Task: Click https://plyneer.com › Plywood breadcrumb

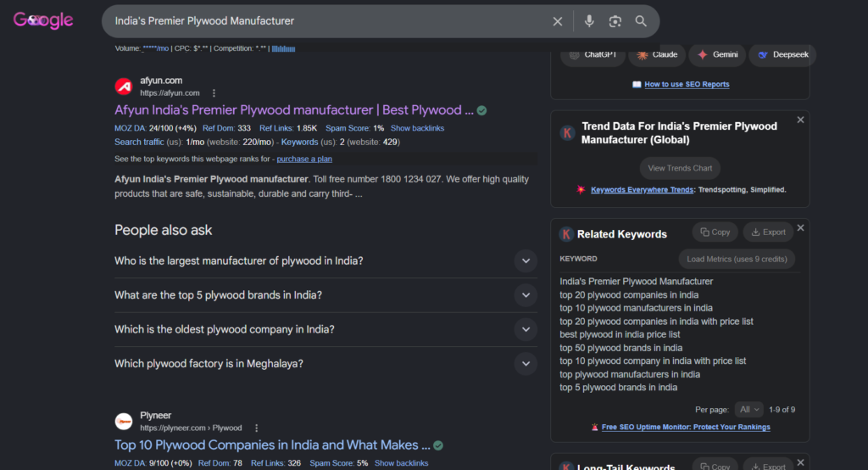Action: point(191,428)
